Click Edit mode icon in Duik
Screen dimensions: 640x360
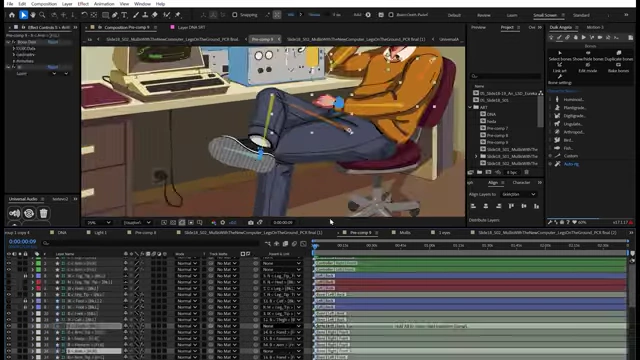tap(588, 64)
